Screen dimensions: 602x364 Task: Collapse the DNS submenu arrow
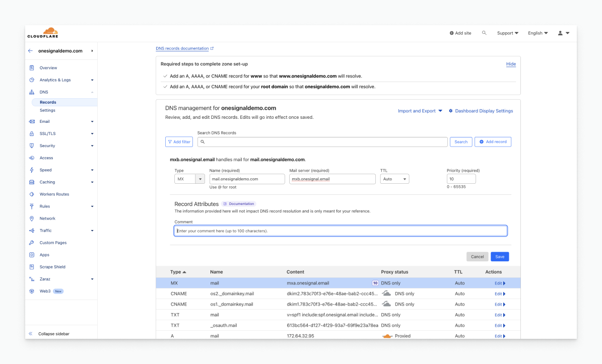click(92, 92)
